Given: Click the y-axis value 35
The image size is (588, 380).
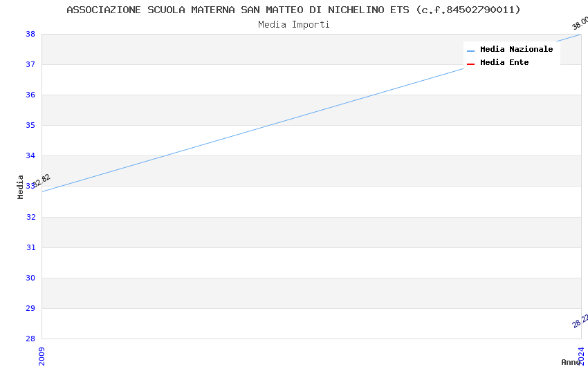Looking at the screenshot, I should pyautogui.click(x=30, y=125).
